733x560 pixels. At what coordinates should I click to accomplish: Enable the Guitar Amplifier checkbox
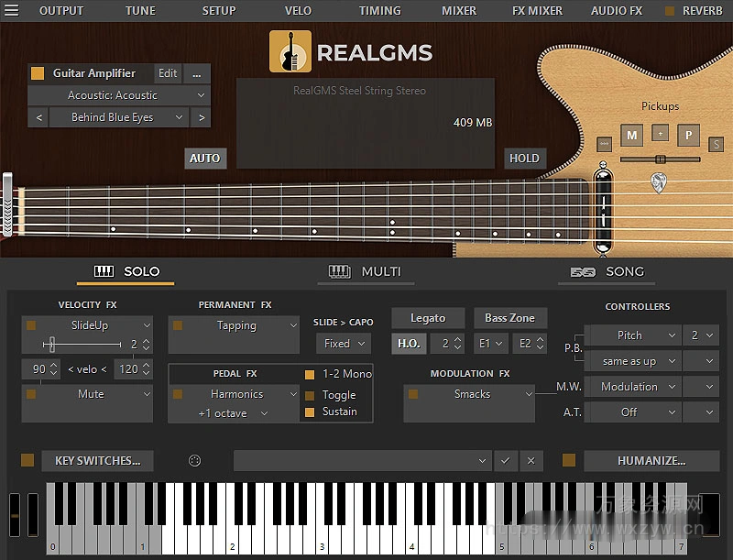click(x=38, y=72)
